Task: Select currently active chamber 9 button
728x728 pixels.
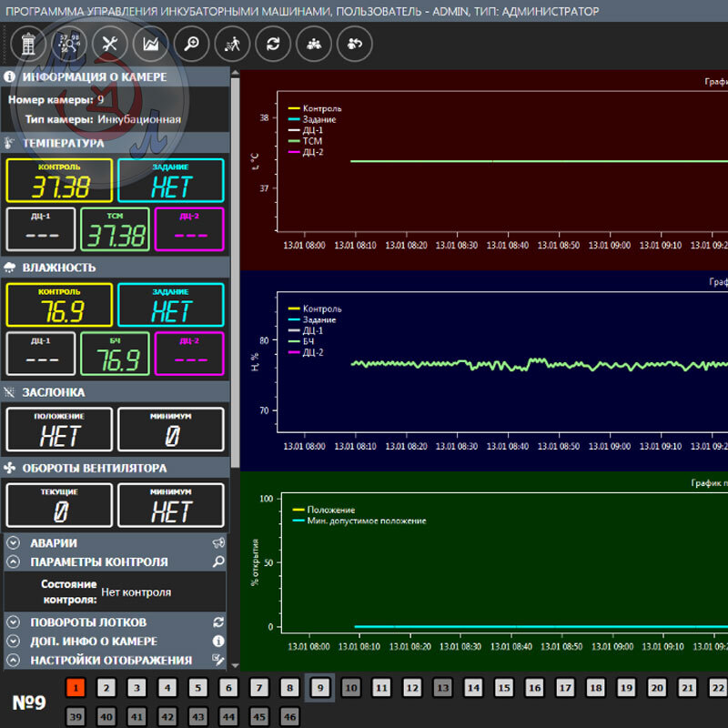Action: 320,688
